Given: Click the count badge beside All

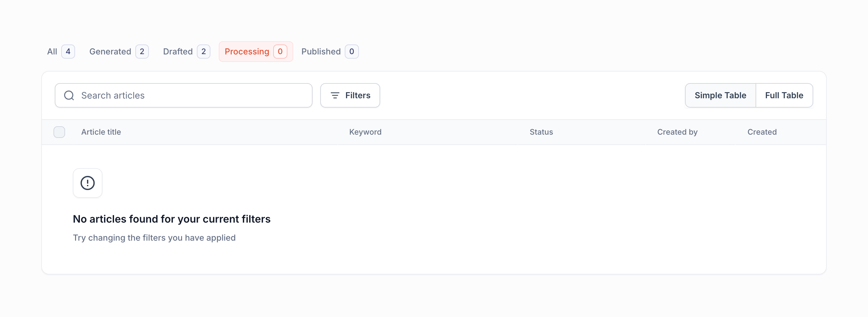Looking at the screenshot, I should 68,52.
